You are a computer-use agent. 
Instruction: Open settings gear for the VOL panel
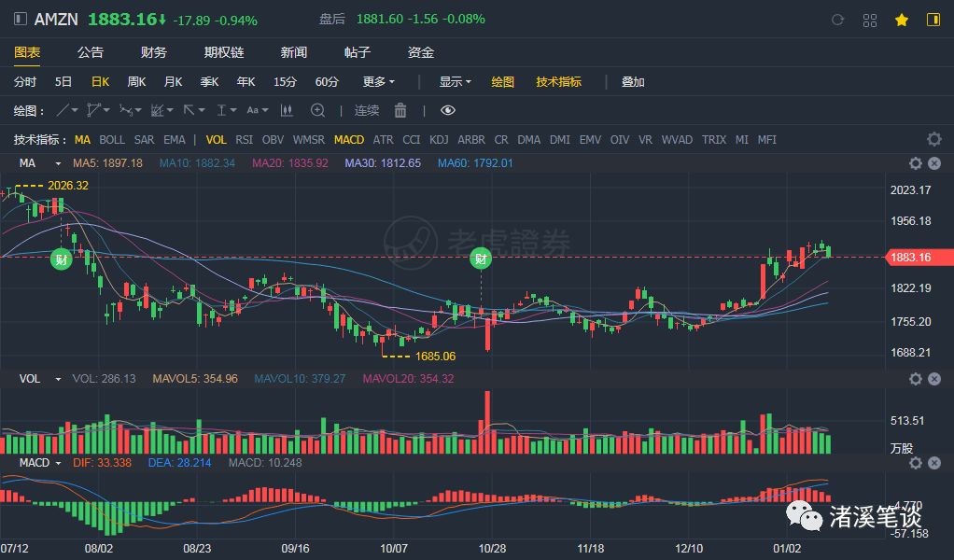coord(916,379)
